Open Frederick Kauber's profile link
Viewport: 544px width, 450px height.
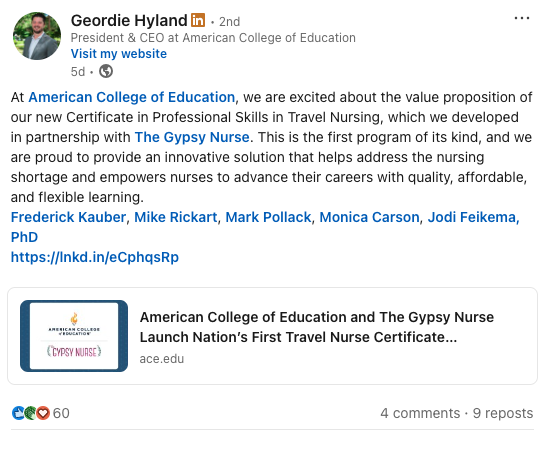pyautogui.click(x=68, y=217)
